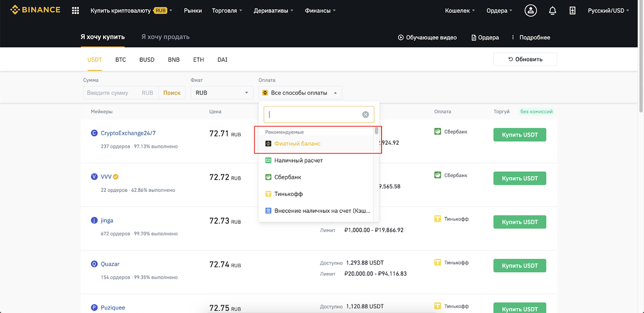Open CryptoExchange24/7 maker profile

(x=128, y=133)
